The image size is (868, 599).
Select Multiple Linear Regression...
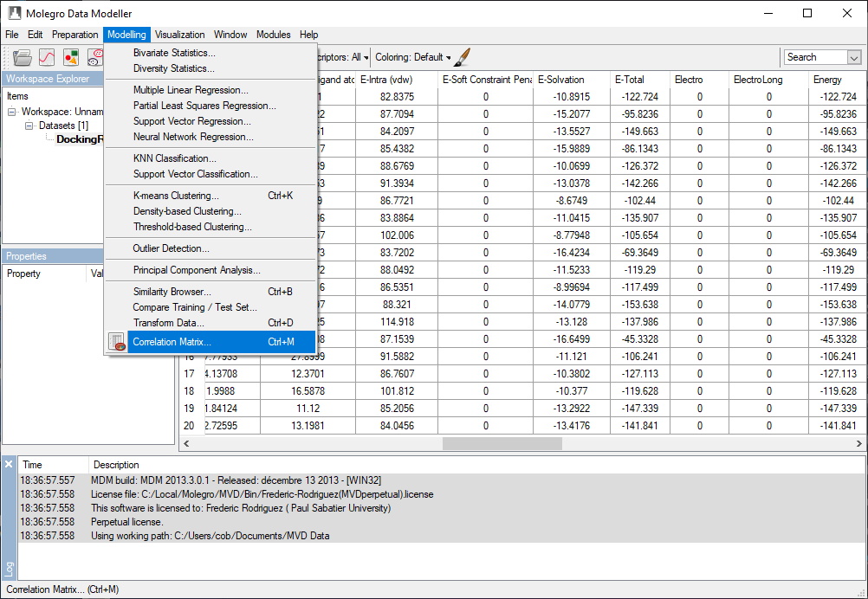coord(211,90)
